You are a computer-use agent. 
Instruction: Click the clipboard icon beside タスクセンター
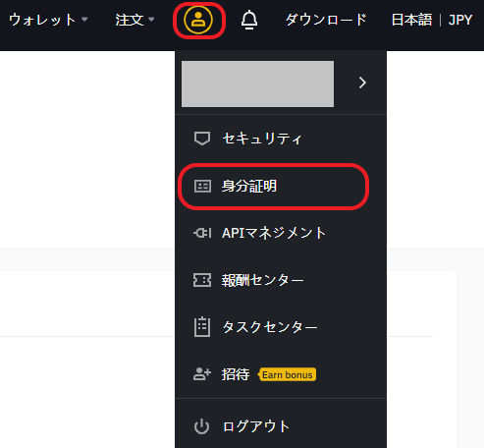202,326
